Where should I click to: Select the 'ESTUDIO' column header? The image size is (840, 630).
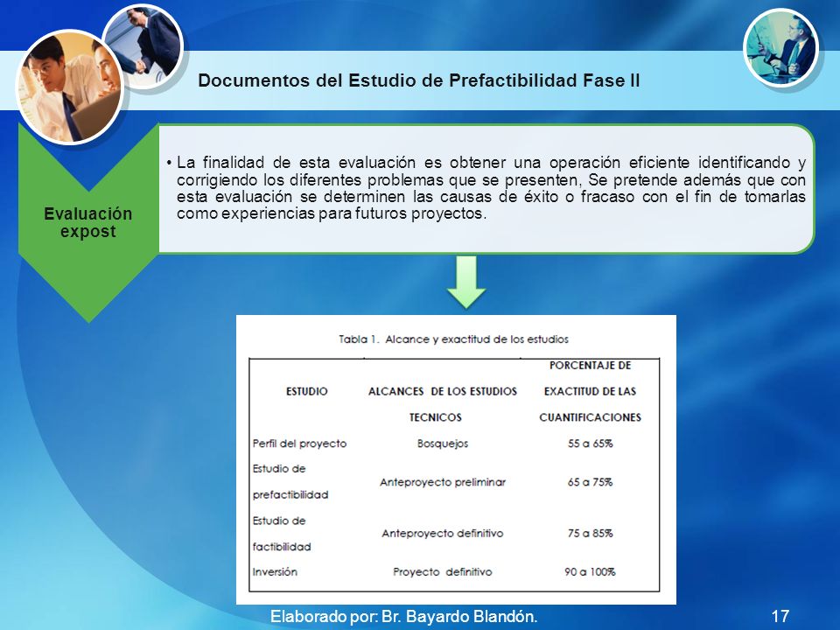[306, 391]
